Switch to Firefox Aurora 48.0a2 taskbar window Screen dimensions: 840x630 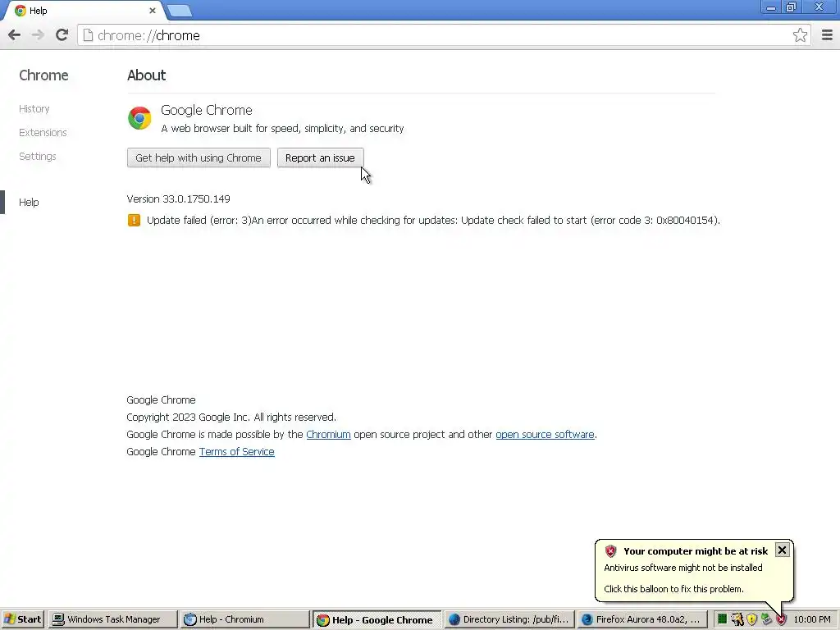pyautogui.click(x=641, y=619)
